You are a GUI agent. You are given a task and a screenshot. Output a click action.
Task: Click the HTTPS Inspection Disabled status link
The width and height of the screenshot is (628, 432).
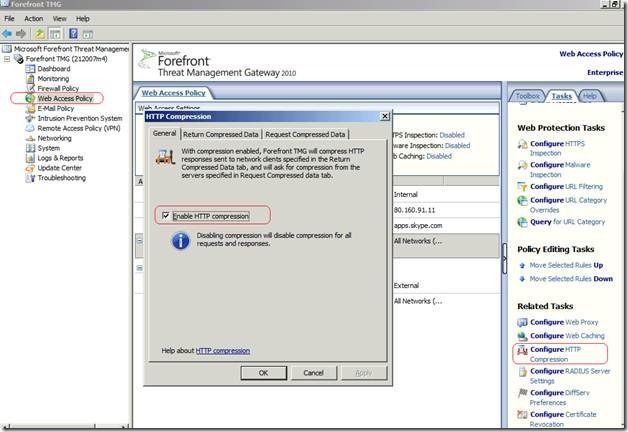452,135
